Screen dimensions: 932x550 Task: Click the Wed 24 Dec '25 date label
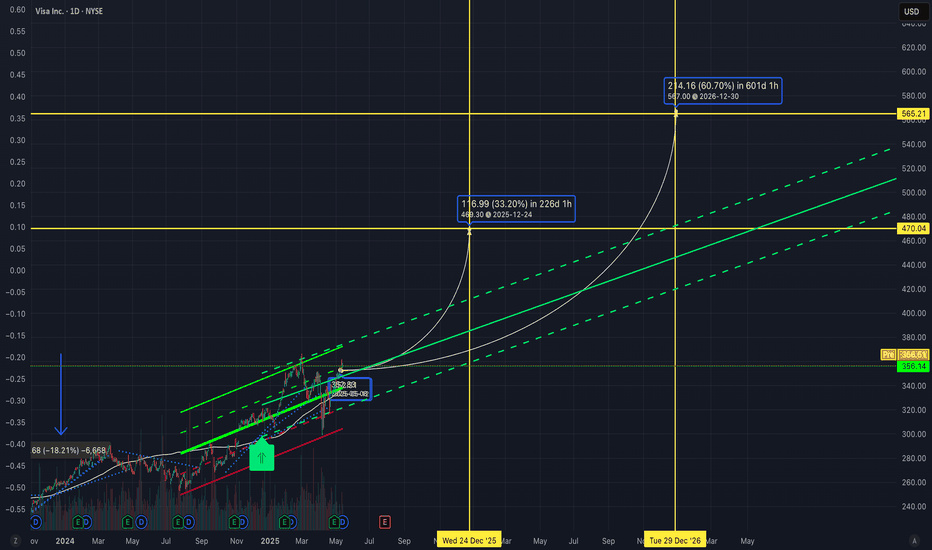click(x=469, y=540)
